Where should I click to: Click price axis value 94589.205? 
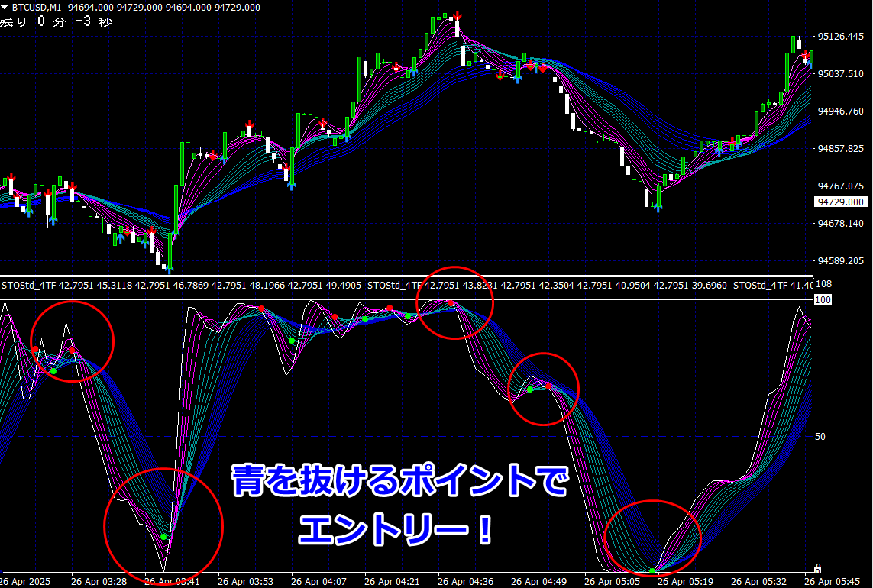pos(841,260)
